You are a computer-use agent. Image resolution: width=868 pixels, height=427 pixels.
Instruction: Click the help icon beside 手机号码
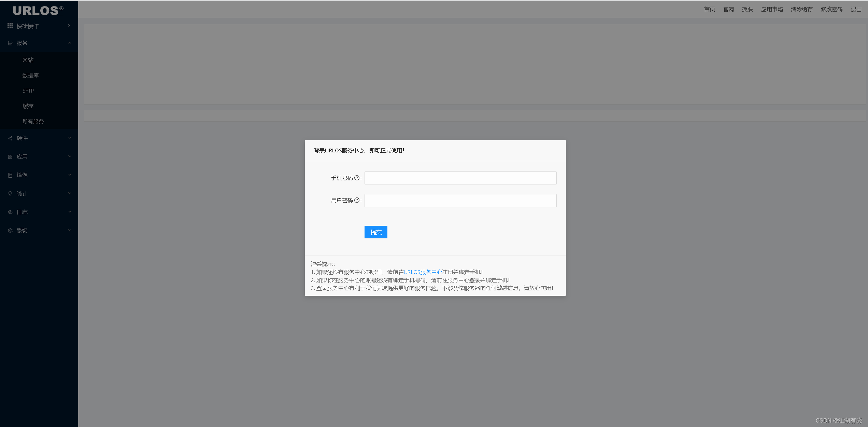click(357, 178)
